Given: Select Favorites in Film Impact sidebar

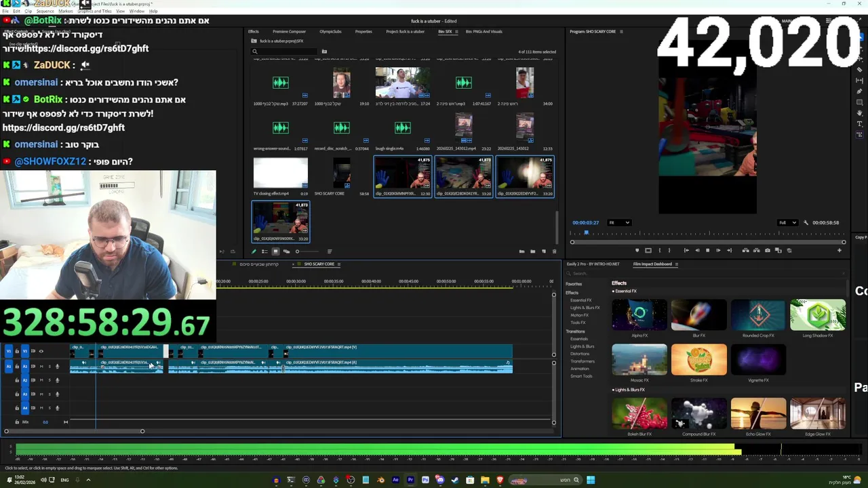Looking at the screenshot, I should [574, 284].
